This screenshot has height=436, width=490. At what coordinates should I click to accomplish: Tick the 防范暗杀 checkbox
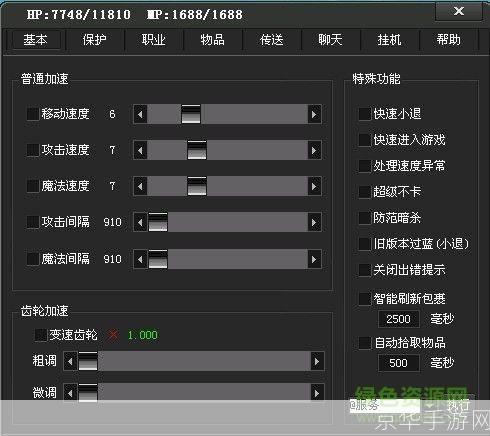(x=365, y=218)
